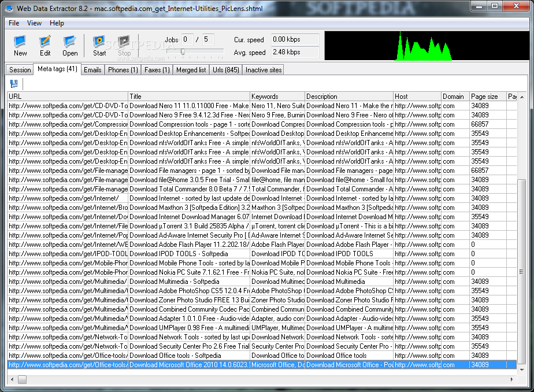Screen dimensions: 534x392
Task: Click the horizontal scrollbar left arrow
Action: click(x=12, y=379)
